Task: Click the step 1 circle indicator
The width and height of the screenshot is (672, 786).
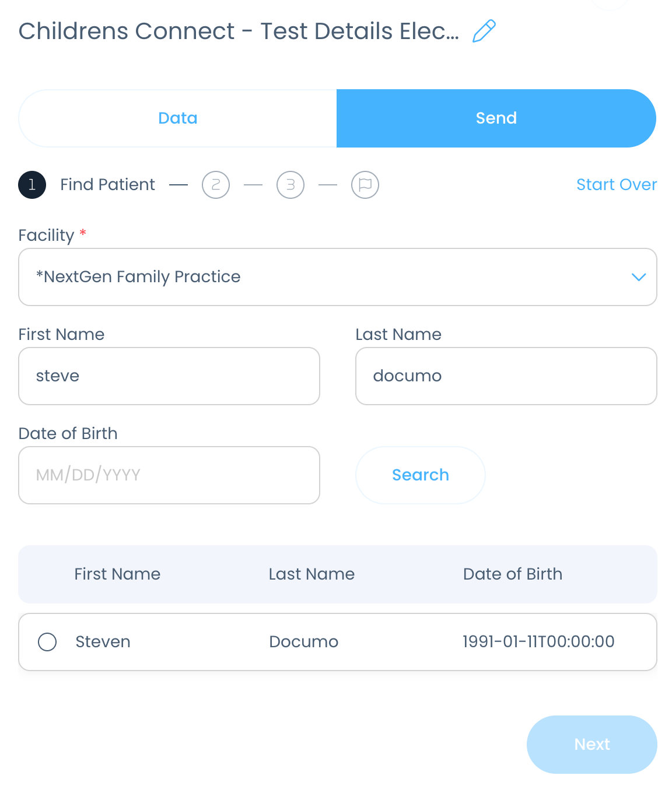Action: tap(32, 185)
